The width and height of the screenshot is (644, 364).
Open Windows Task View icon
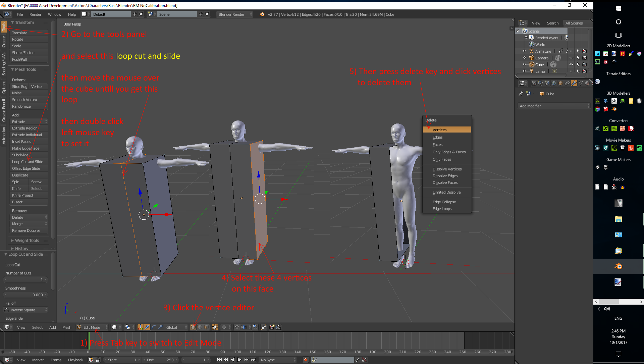tap(619, 35)
